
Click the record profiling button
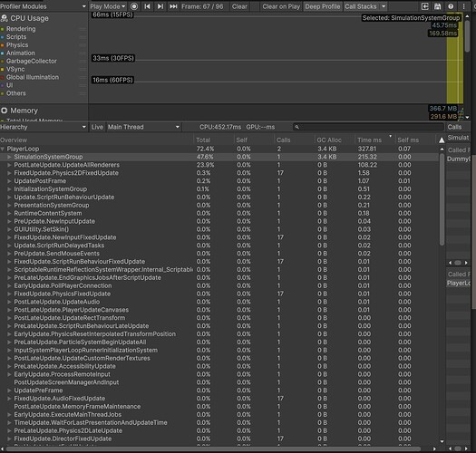point(134,6)
